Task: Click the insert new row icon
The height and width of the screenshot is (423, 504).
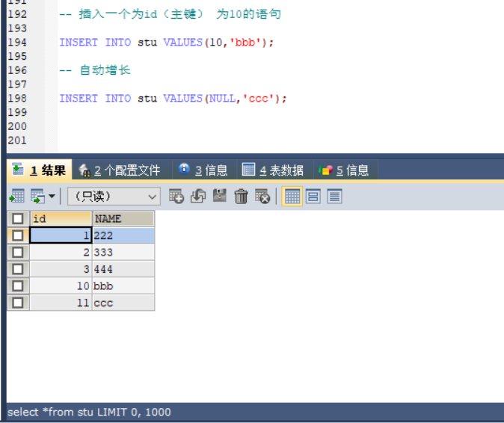Action: click(x=176, y=196)
